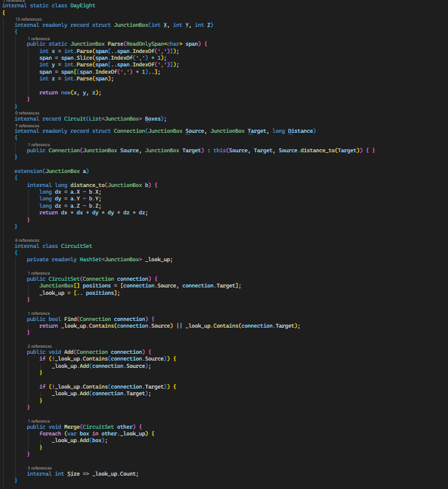Screen dimensions: 448x489
Task: Click the Distance parameter in Connection struct
Action: (300, 131)
